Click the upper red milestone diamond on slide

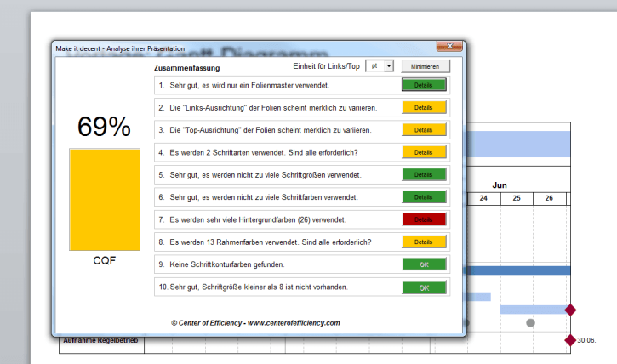point(570,310)
